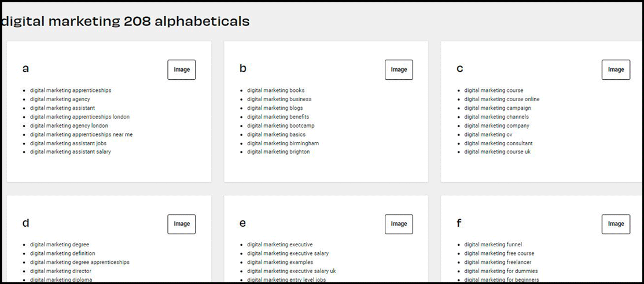Open "digital marketing definition" item
The width and height of the screenshot is (644, 284).
[62, 253]
